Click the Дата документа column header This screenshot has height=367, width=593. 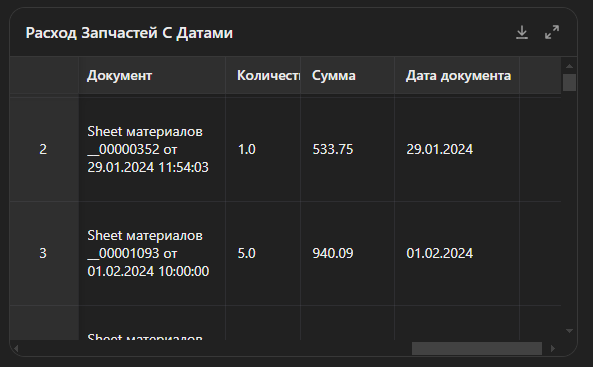tap(457, 76)
